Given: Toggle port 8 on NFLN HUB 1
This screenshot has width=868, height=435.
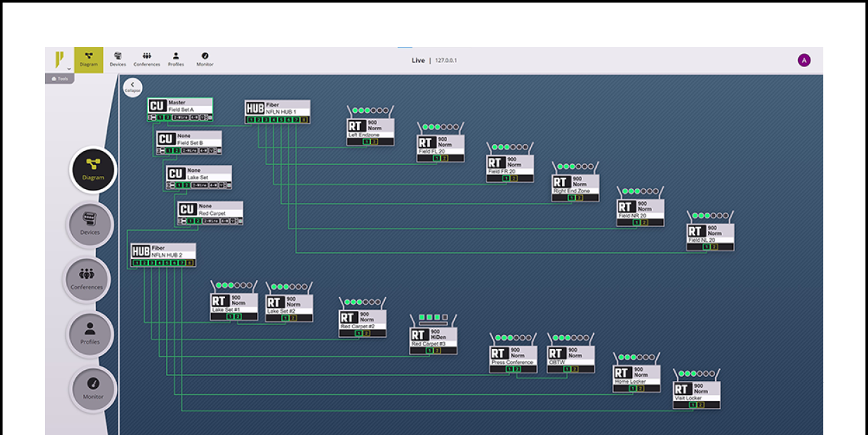Looking at the screenshot, I should coord(304,120).
